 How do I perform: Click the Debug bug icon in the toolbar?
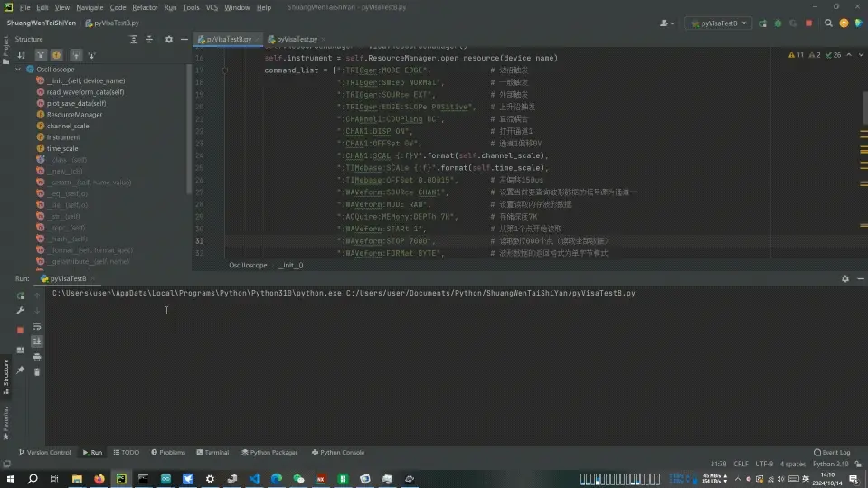click(x=778, y=23)
